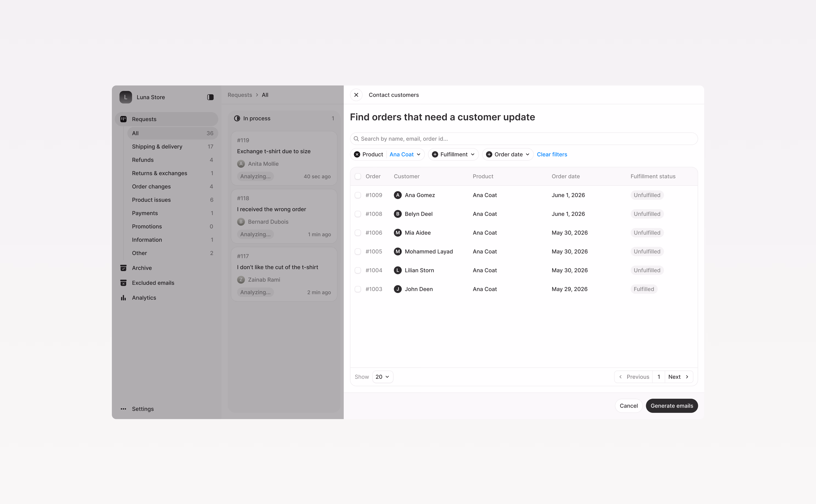Check the order #1009 checkbox

pos(358,195)
